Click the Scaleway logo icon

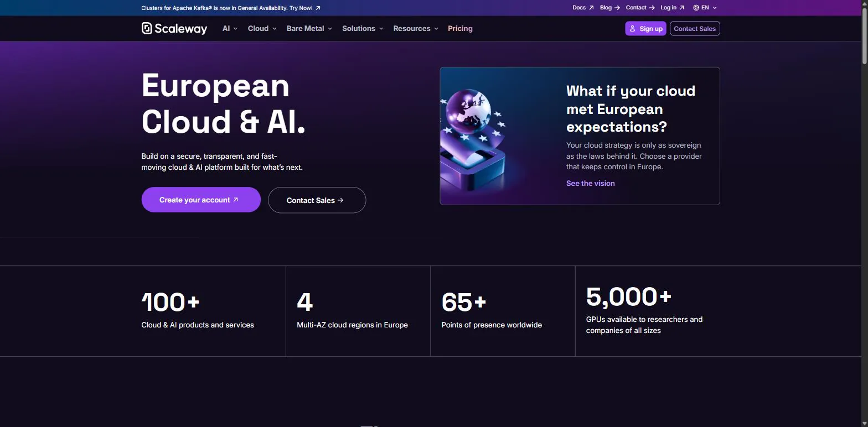pos(147,28)
